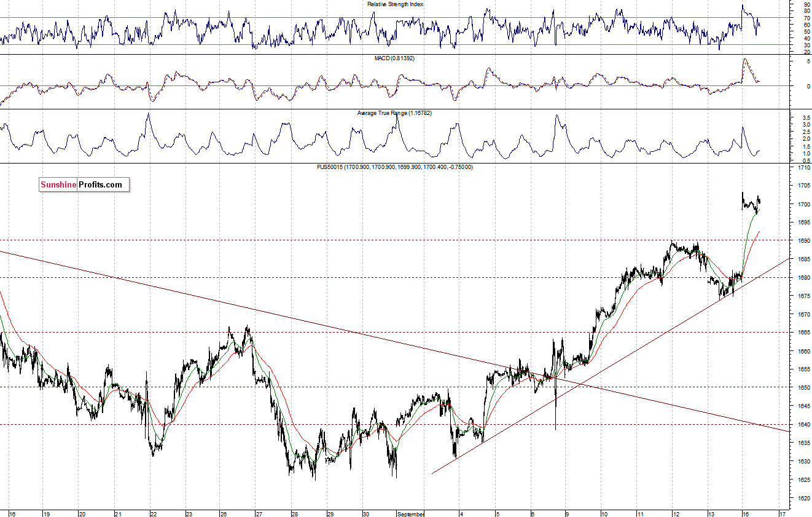Click the Average True Range (1.16782) title
Image resolution: width=812 pixels, height=517 pixels.
(x=394, y=113)
